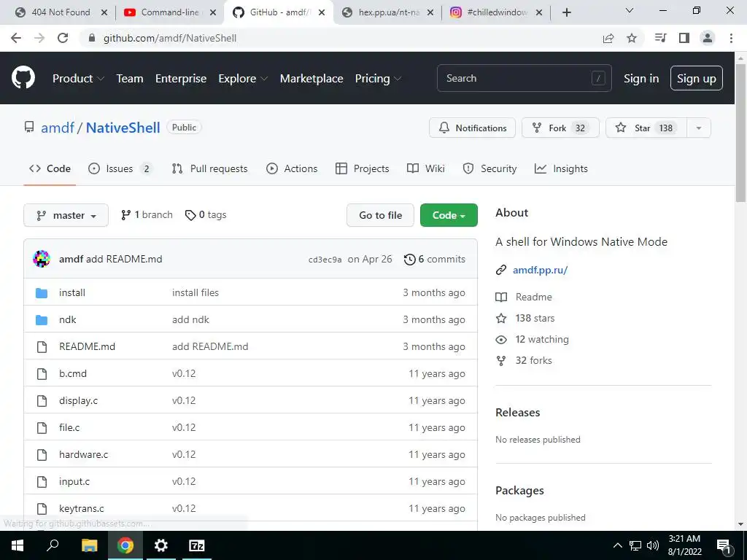Screen dimensions: 747x560
Task: Open the 1 branch link
Action: (x=147, y=215)
